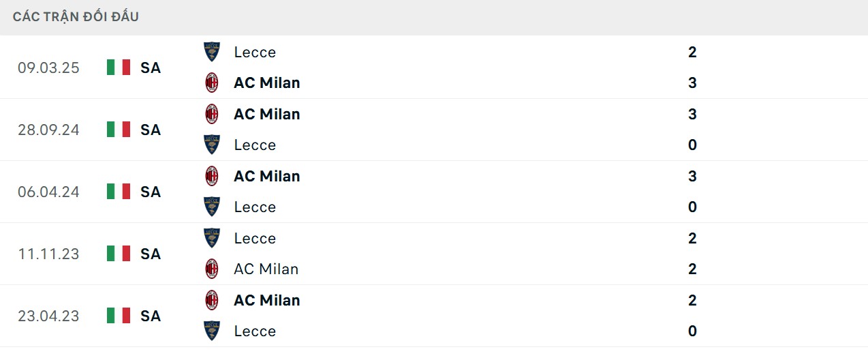Click AC Milan crest in 23.04.23 match
Screen dimensions: 868x356
[212, 300]
